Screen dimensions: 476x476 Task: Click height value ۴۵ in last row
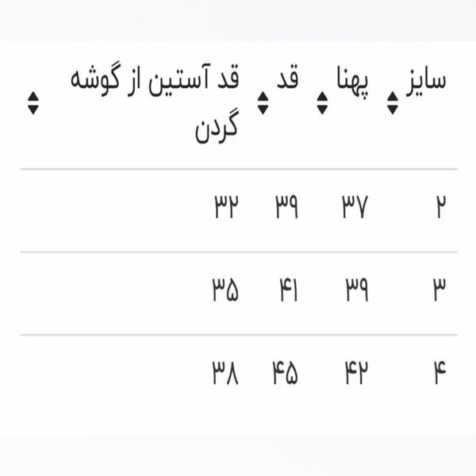[286, 372]
